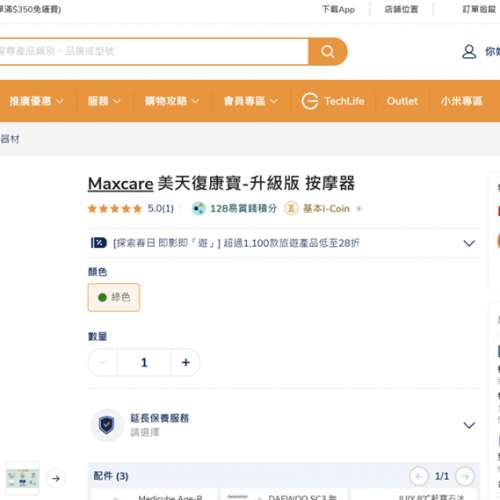Click the i-Coin coin icon

pyautogui.click(x=291, y=209)
